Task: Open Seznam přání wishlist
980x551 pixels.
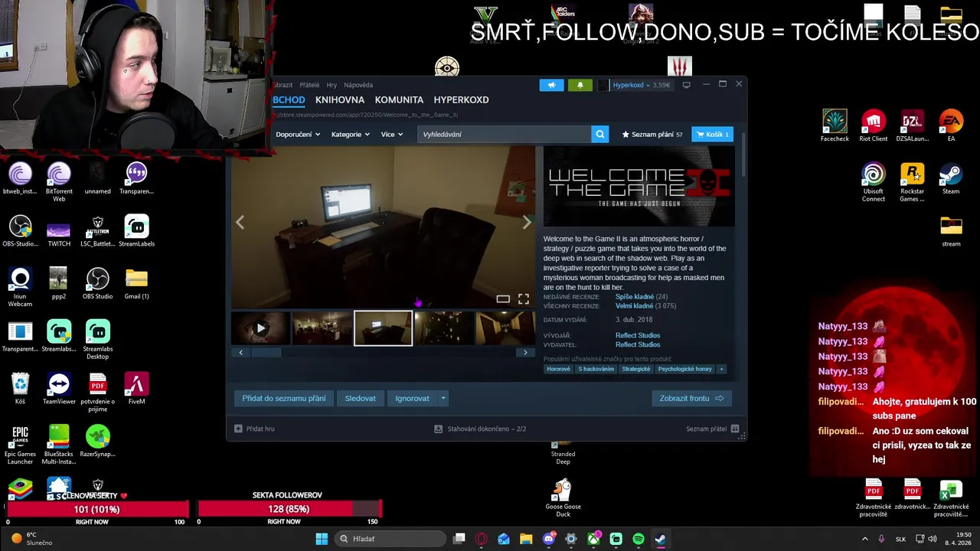Action: click(x=652, y=134)
